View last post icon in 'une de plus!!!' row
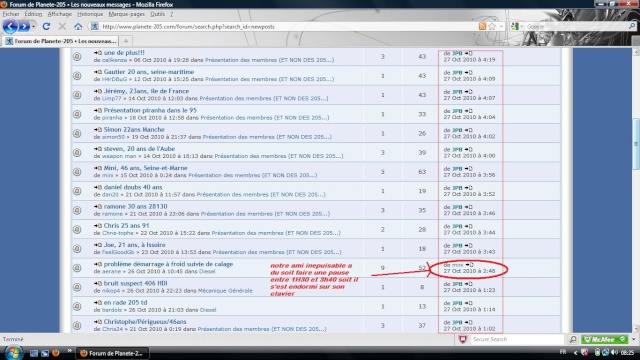This screenshot has height=360, width=640. click(469, 53)
